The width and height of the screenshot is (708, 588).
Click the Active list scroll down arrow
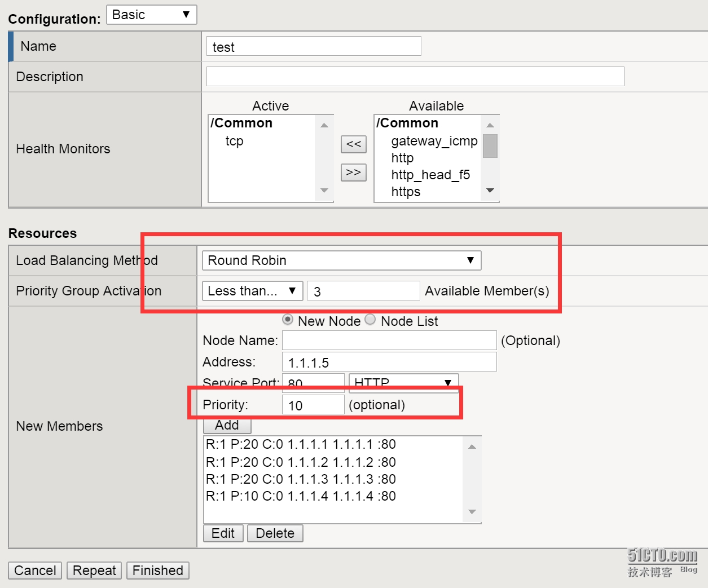[324, 191]
